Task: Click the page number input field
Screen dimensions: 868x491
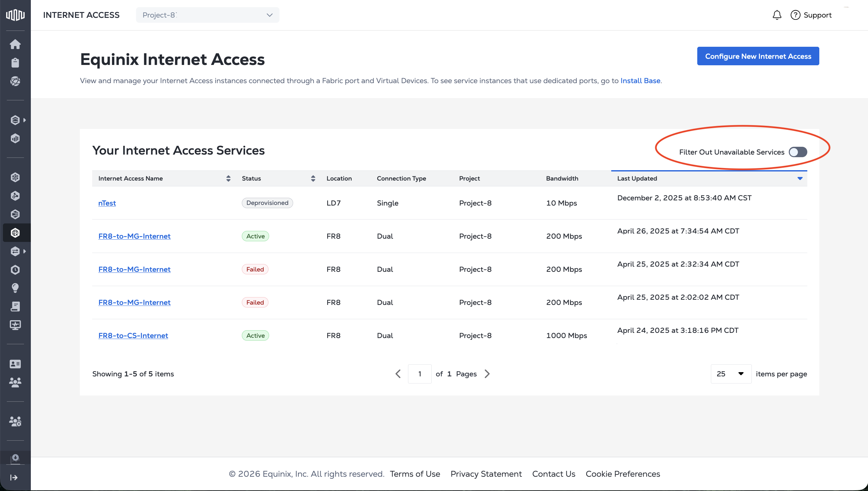Action: coord(419,374)
